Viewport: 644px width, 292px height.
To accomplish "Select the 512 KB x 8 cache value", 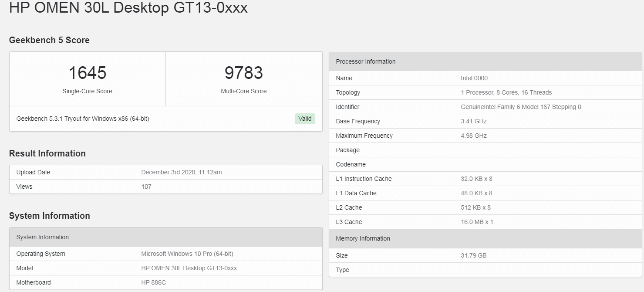I will [476, 207].
